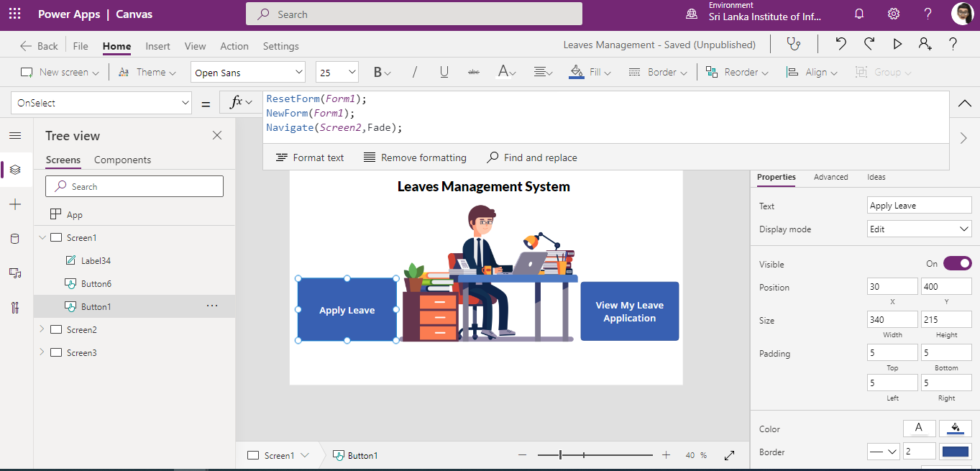Open the Advanced tools icon in left rail
This screenshot has width=980, height=471.
pos(15,308)
